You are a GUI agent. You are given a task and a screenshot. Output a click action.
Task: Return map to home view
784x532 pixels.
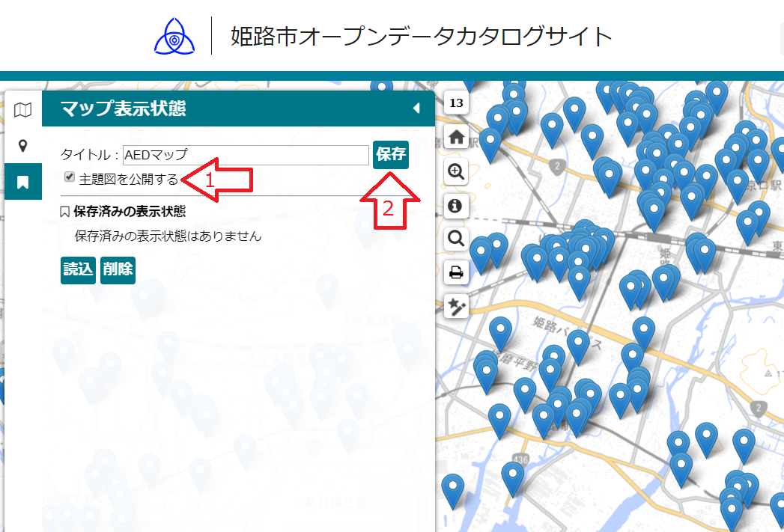click(x=456, y=137)
